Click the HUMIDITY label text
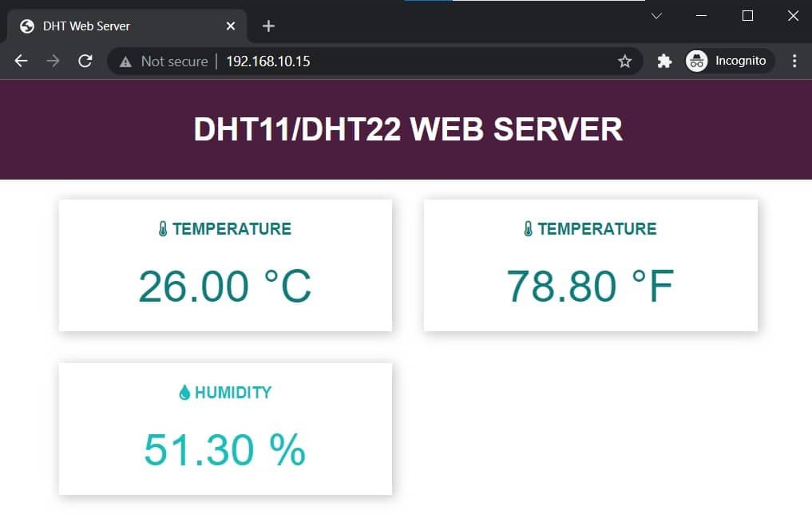Screen dimensions: 812x514 (x=233, y=393)
